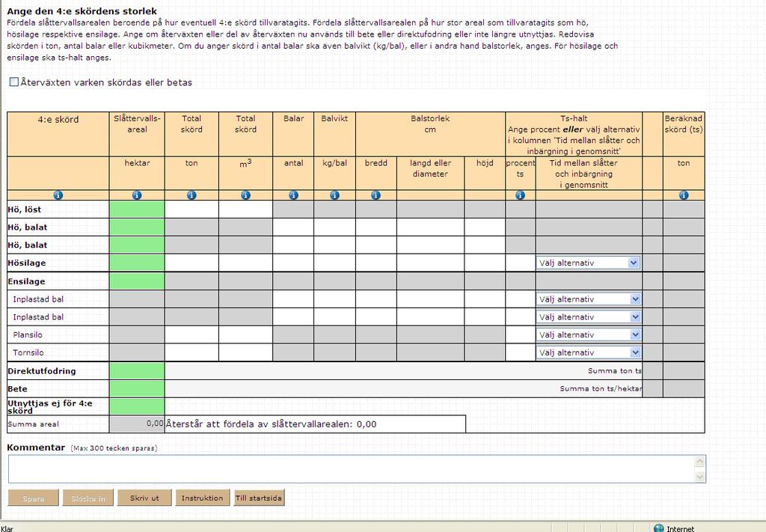Click the Skicka in button
The image size is (766, 532).
[88, 498]
